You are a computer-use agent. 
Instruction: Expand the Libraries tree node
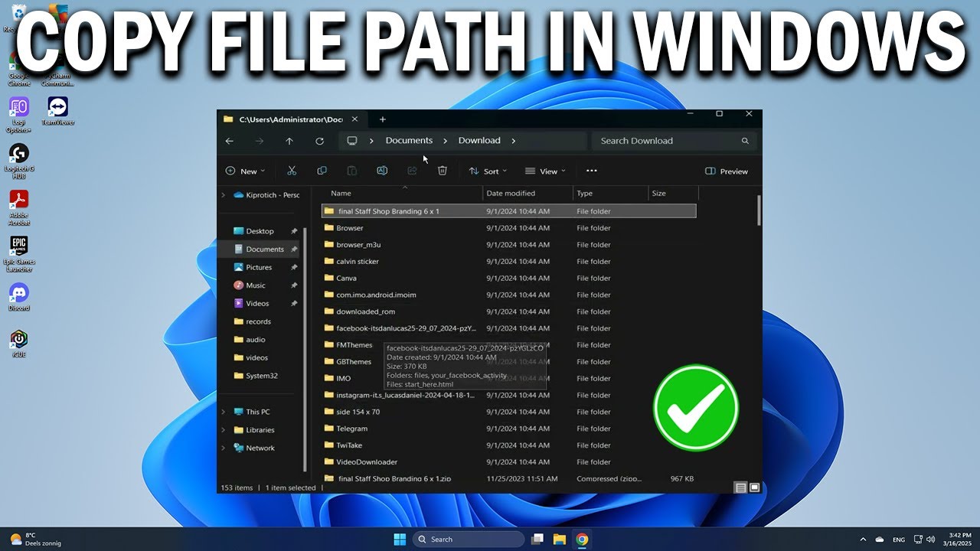click(x=224, y=430)
